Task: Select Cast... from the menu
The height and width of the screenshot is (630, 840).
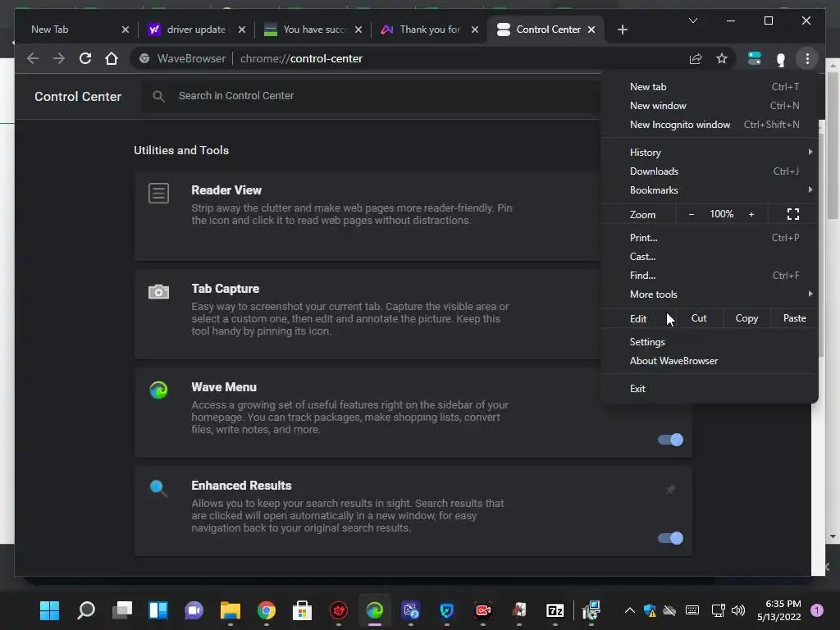Action: (710, 257)
